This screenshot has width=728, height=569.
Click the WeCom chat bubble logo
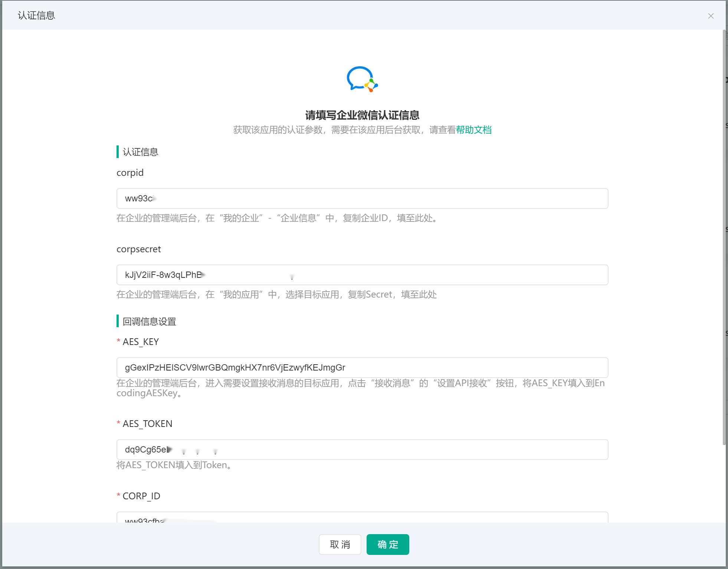pyautogui.click(x=362, y=79)
